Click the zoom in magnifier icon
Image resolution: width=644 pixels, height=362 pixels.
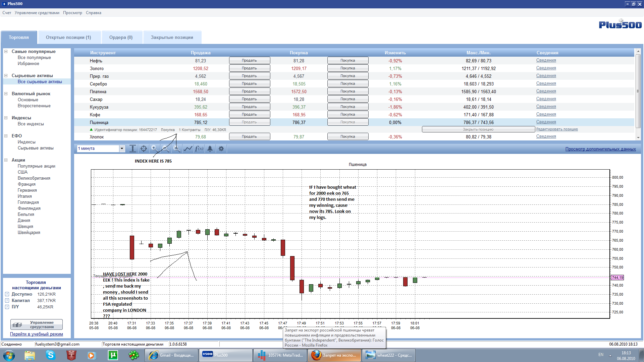[154, 148]
